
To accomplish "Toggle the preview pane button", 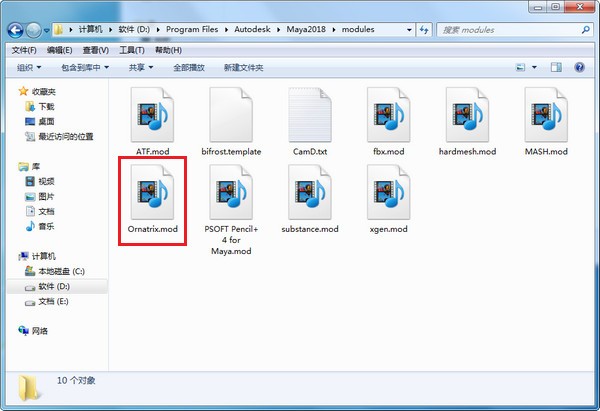I will [556, 67].
